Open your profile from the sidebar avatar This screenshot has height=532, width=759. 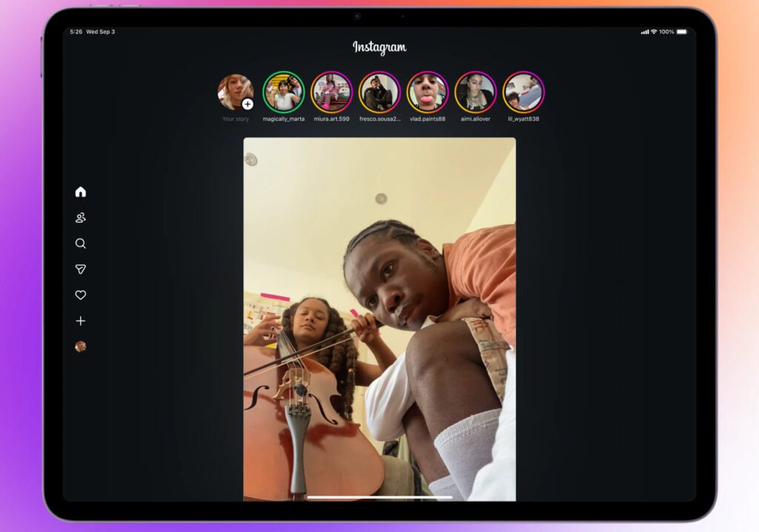[81, 347]
